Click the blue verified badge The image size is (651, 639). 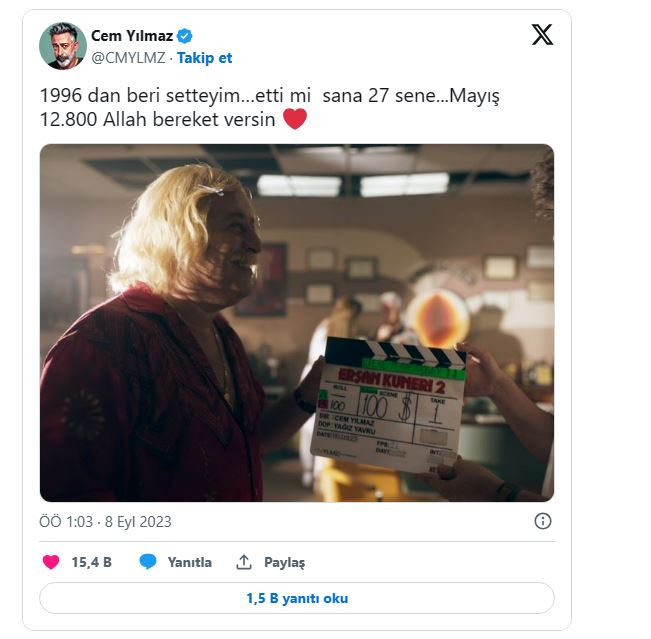coord(185,36)
